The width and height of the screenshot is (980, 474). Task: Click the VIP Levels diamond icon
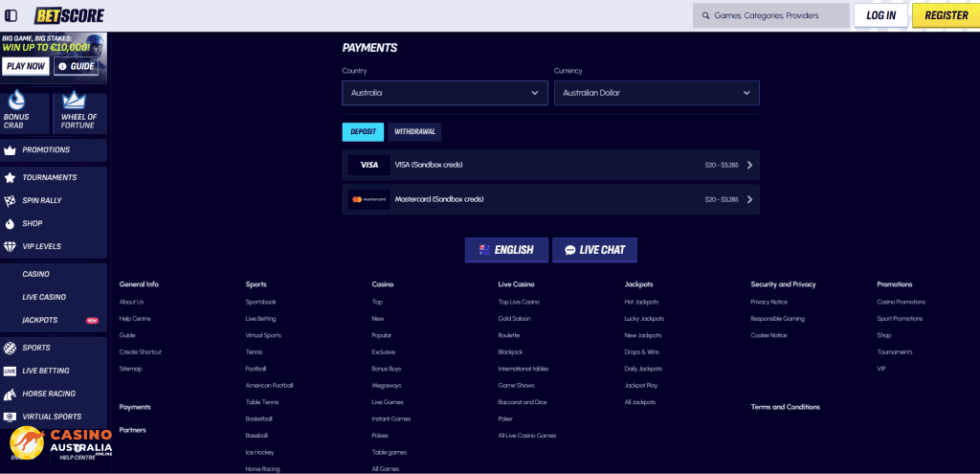pyautogui.click(x=10, y=246)
